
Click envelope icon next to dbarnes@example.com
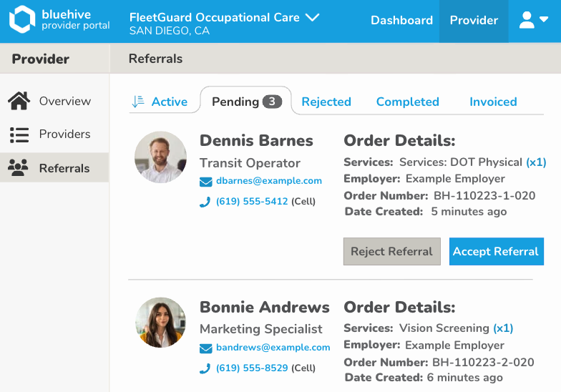205,182
